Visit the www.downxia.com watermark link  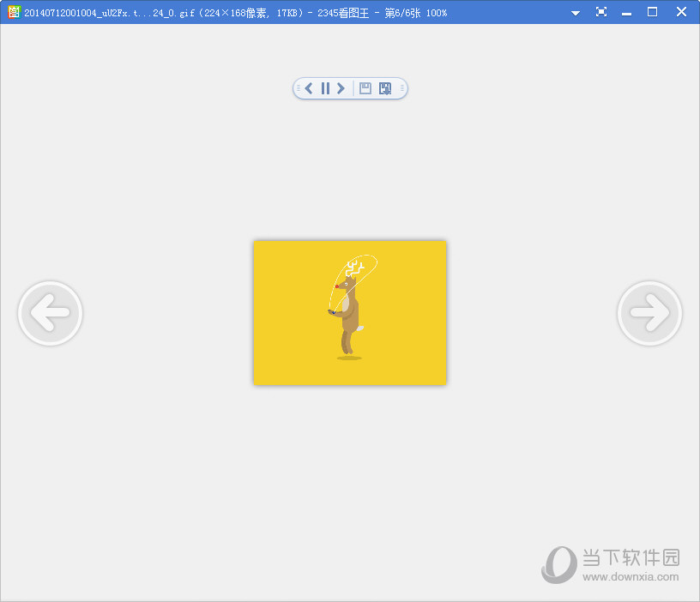tap(629, 576)
